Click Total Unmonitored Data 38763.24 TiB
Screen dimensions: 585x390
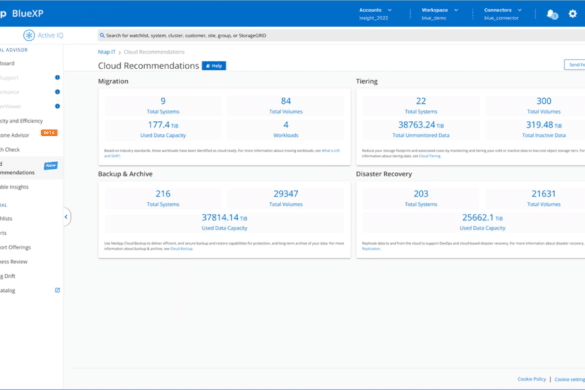click(421, 125)
